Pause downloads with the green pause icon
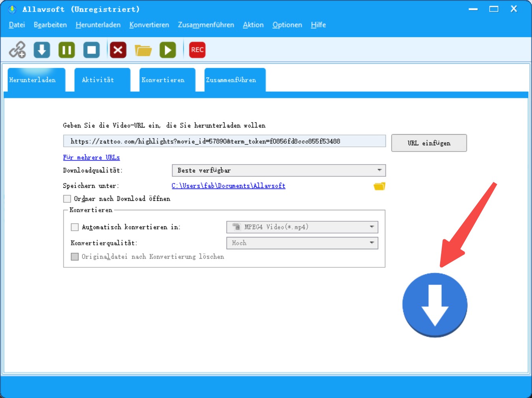The width and height of the screenshot is (532, 398). pyautogui.click(x=67, y=50)
